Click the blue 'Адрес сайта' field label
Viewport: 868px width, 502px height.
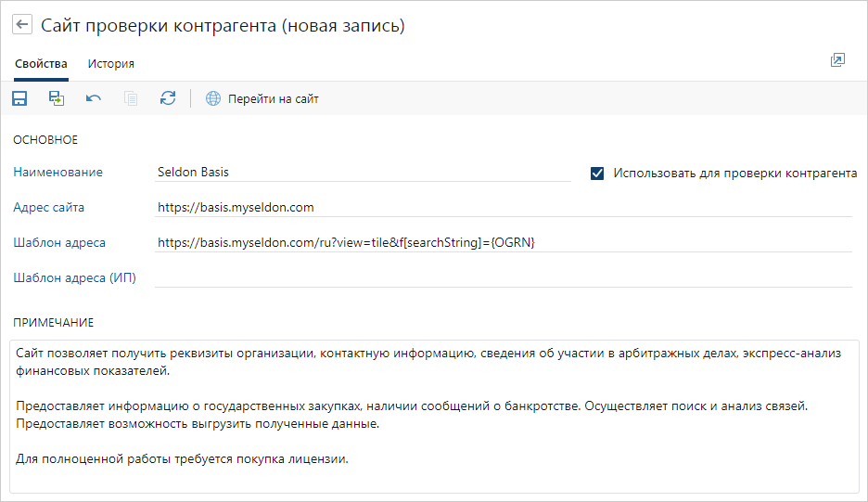pyautogui.click(x=48, y=207)
